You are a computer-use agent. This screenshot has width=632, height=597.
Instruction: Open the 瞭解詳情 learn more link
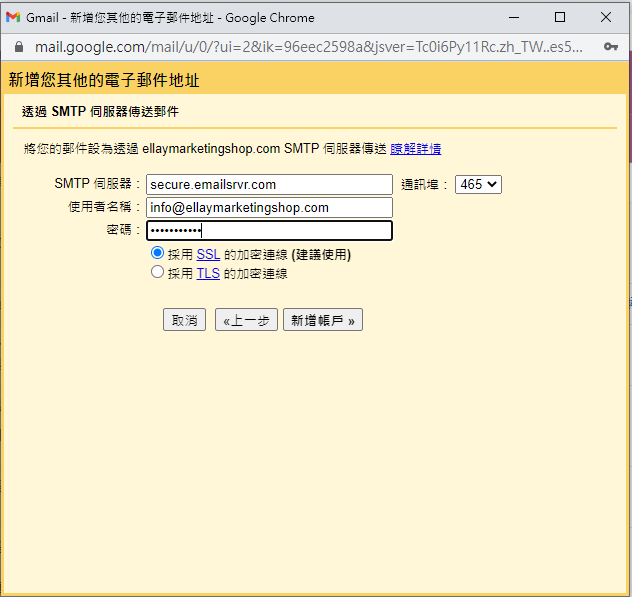415,149
